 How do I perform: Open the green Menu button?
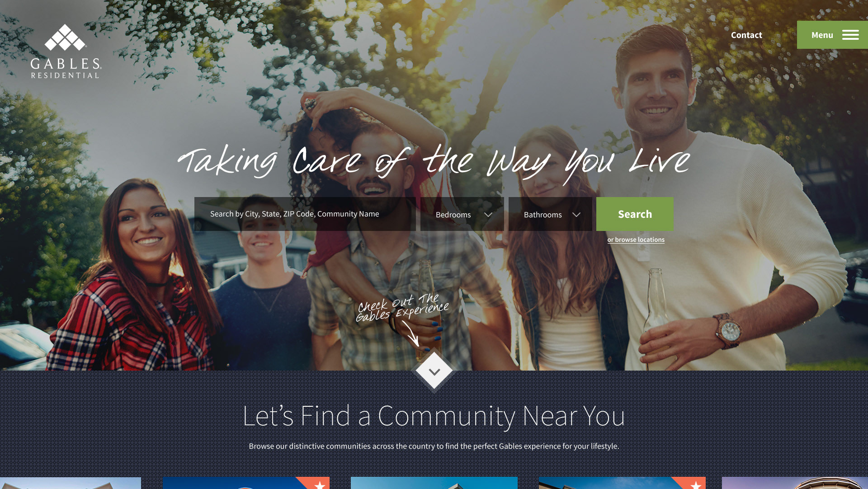832,35
